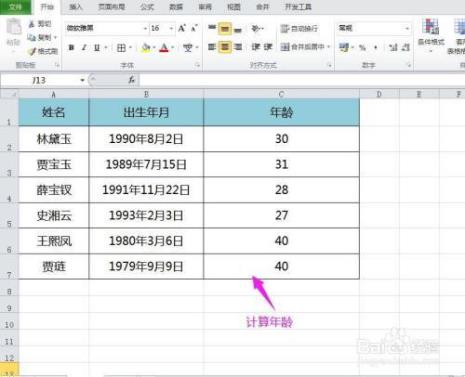465x377 pixels.
Task: Click the increase decimal icon
Action: 393,48
